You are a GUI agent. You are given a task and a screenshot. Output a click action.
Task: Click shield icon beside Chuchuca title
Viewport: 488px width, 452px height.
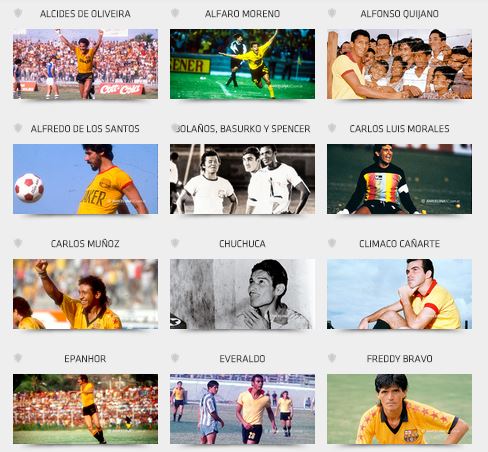pyautogui.click(x=175, y=243)
